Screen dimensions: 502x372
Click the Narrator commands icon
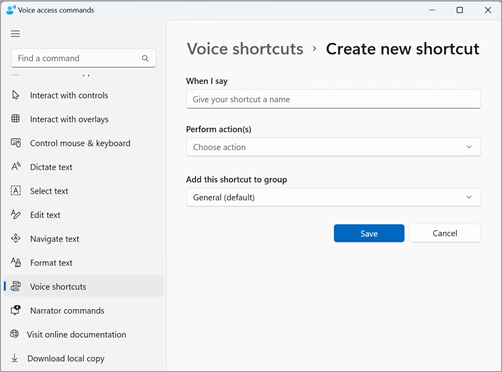(x=16, y=310)
